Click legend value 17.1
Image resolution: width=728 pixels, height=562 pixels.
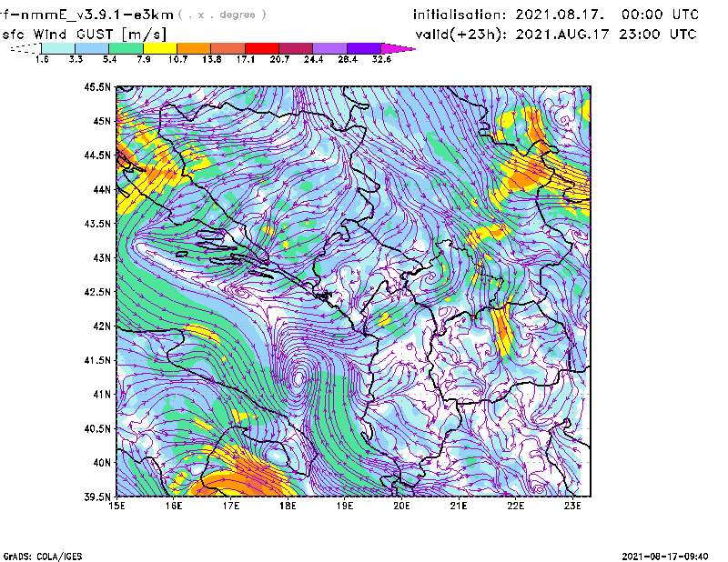tap(246, 59)
